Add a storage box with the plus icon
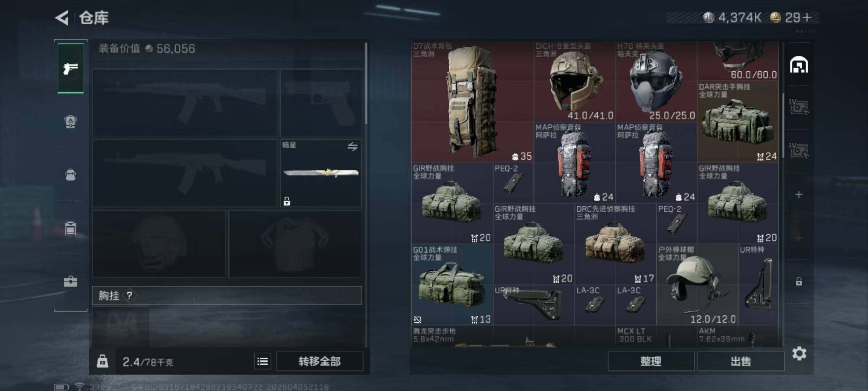 (799, 195)
